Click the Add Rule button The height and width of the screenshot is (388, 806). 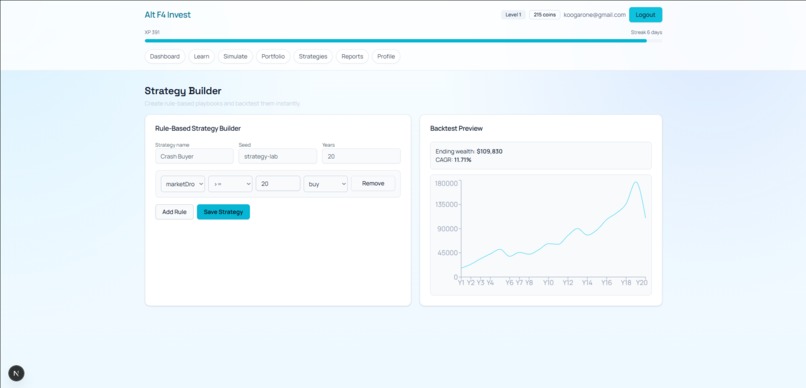pyautogui.click(x=174, y=212)
